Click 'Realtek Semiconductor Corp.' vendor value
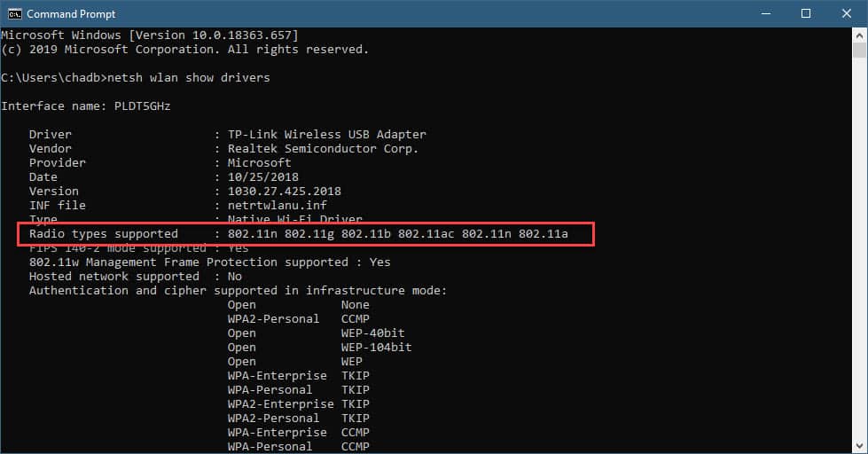This screenshot has width=868, height=454. pyautogui.click(x=323, y=148)
